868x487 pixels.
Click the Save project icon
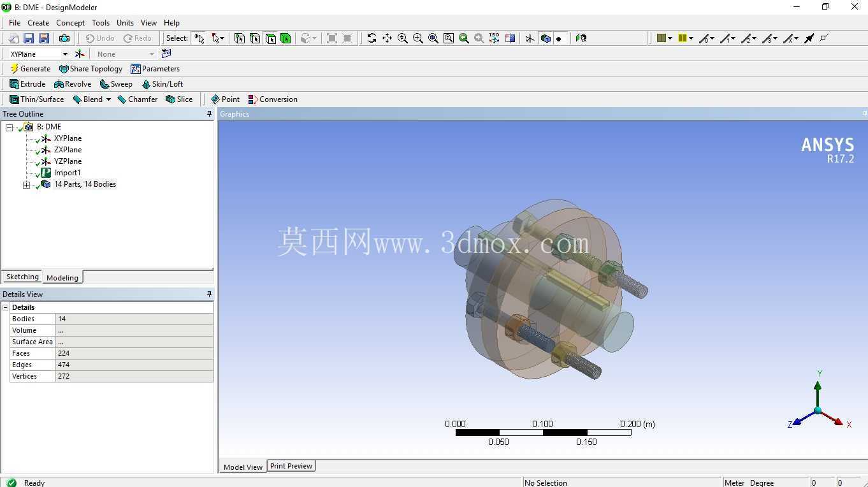(29, 38)
